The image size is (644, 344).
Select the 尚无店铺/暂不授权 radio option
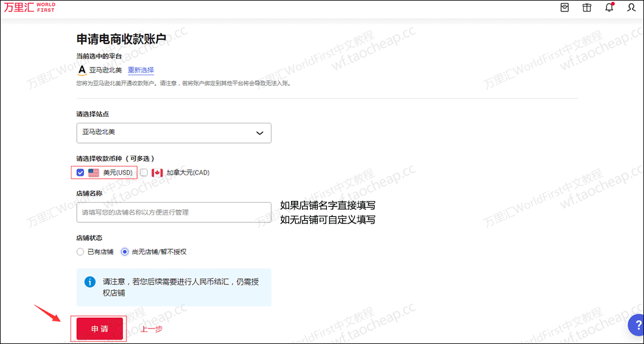click(x=125, y=252)
